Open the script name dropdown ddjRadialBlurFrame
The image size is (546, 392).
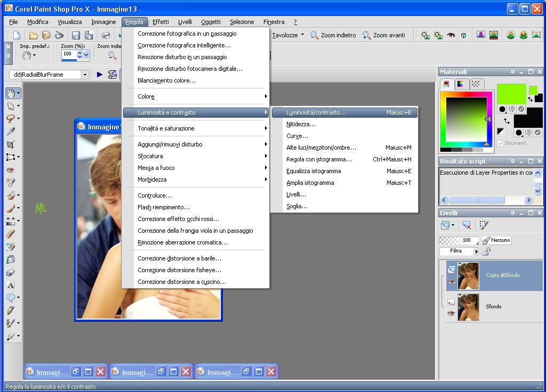click(85, 75)
